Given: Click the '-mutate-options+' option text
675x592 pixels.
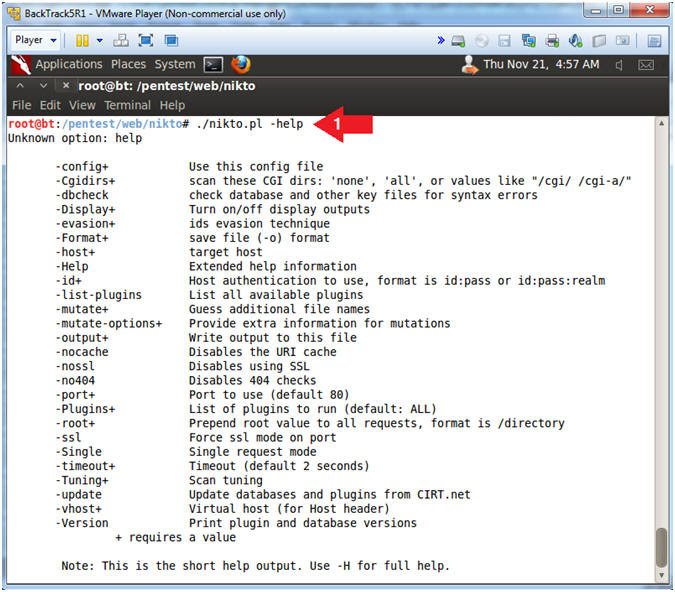Looking at the screenshot, I should pos(108,323).
